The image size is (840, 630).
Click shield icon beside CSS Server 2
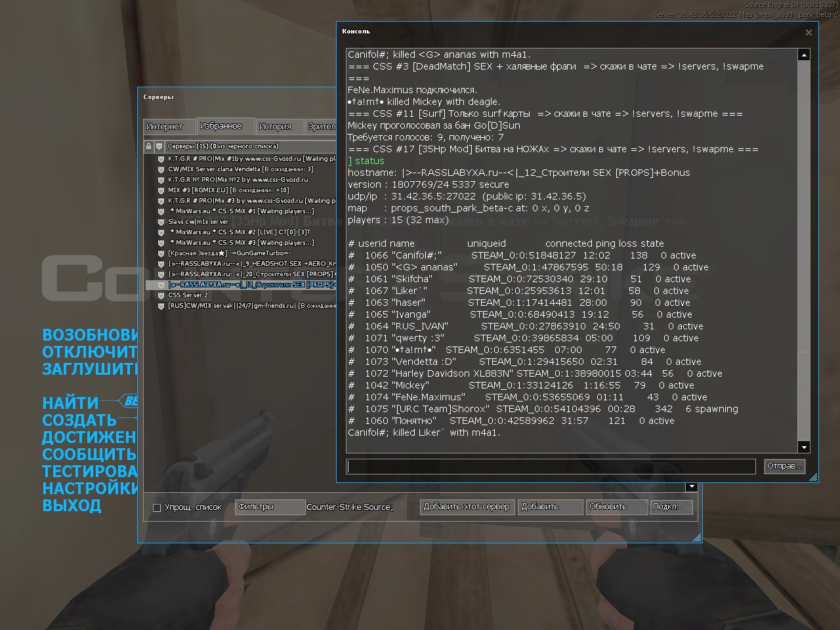pyautogui.click(x=161, y=295)
